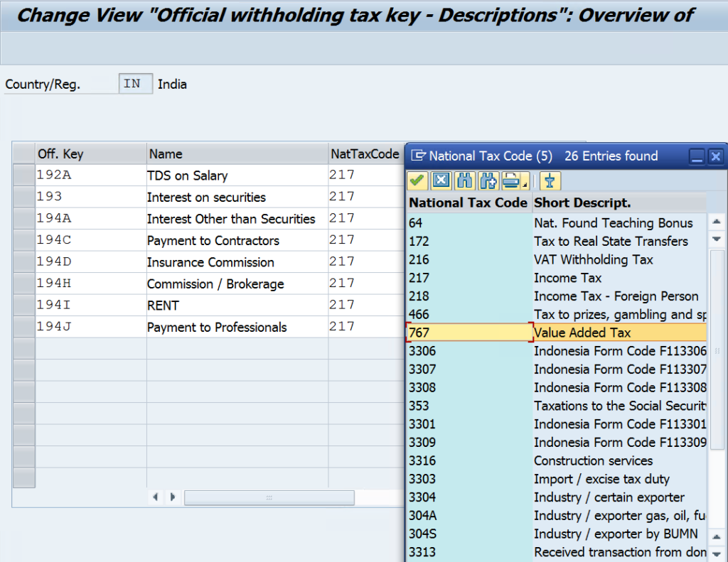The image size is (728, 562).
Task: Select row selector for 194H
Action: pos(23,283)
